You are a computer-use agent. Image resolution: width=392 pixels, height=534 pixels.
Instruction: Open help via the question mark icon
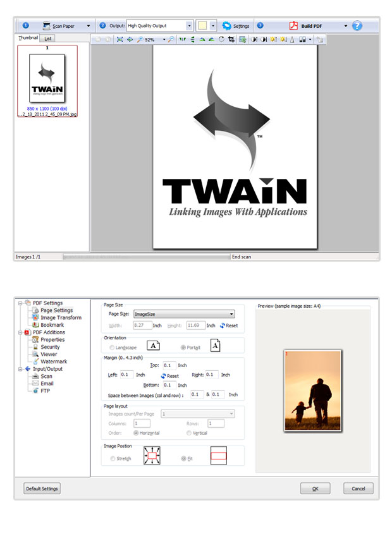(357, 26)
